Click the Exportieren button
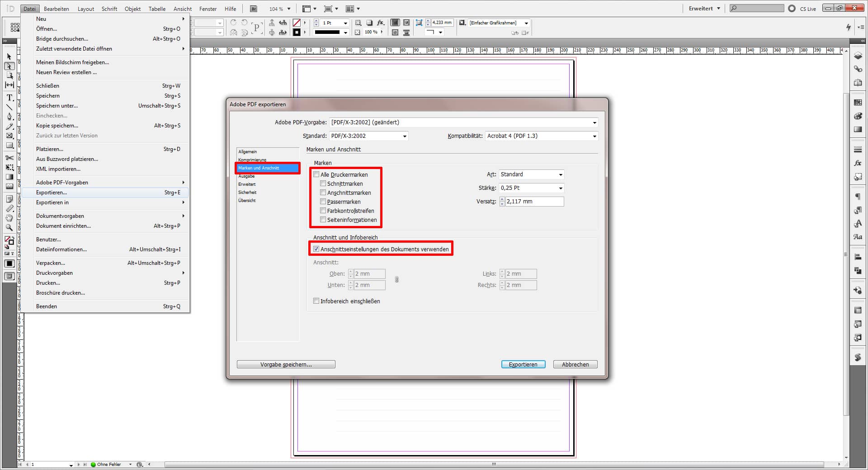This screenshot has height=470, width=868. point(523,364)
